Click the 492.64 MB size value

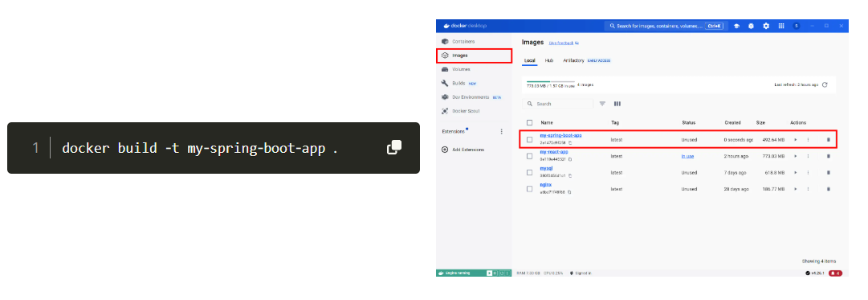773,140
